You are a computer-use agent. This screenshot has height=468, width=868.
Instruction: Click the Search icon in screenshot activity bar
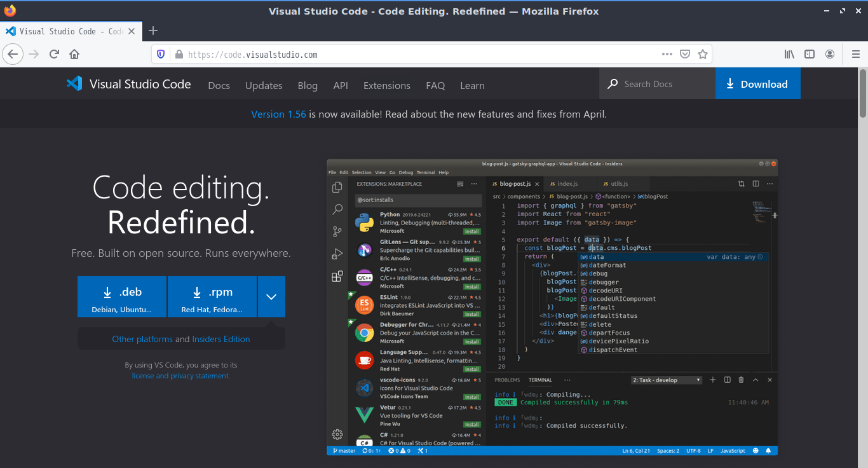tap(337, 209)
